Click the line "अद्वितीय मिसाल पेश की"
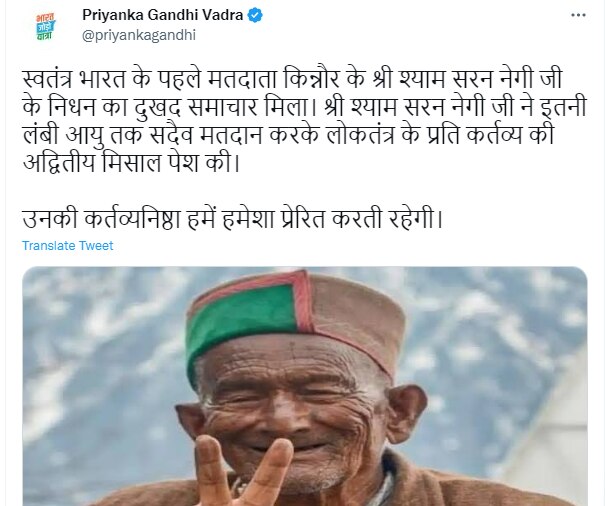This screenshot has height=506, width=605. pos(131,163)
